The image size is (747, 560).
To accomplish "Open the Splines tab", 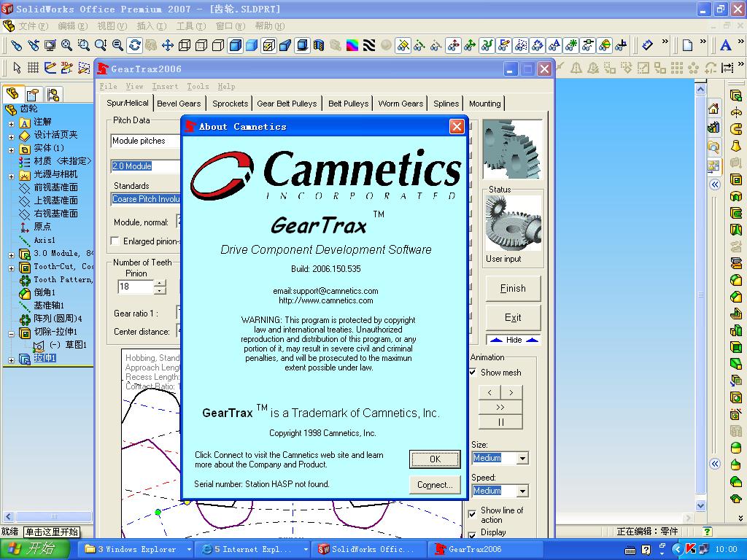I will [446, 104].
